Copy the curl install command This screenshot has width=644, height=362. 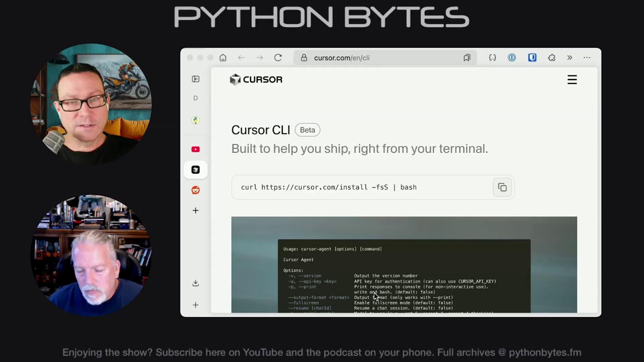click(x=502, y=188)
